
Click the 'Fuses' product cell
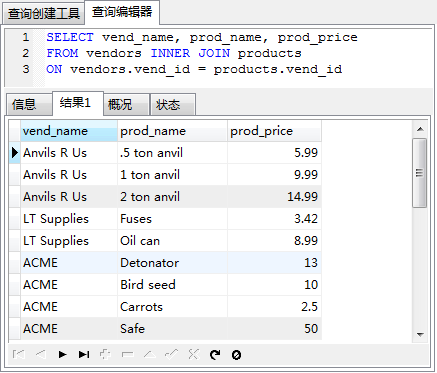(172, 219)
